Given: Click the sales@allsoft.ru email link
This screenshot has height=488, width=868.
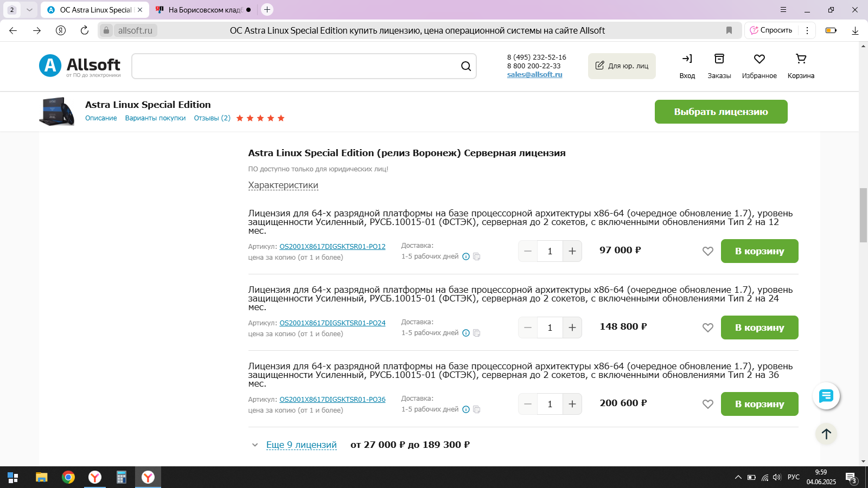Looking at the screenshot, I should pos(534,75).
